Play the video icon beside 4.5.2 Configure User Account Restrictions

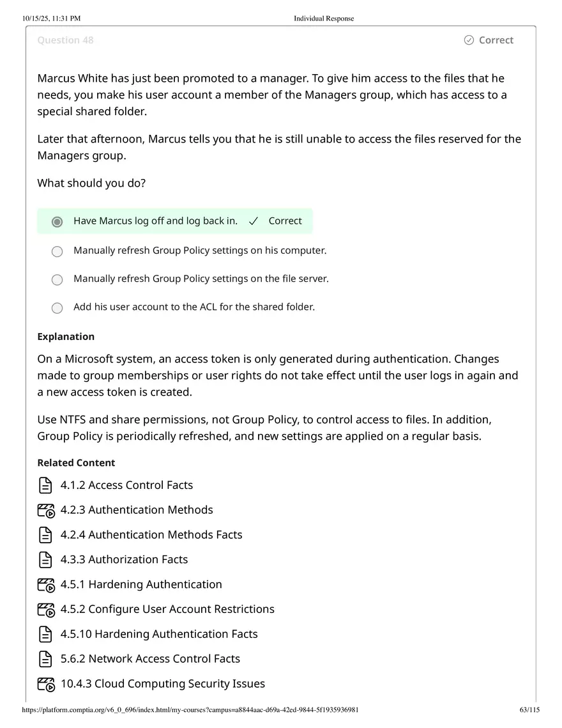pos(45,609)
